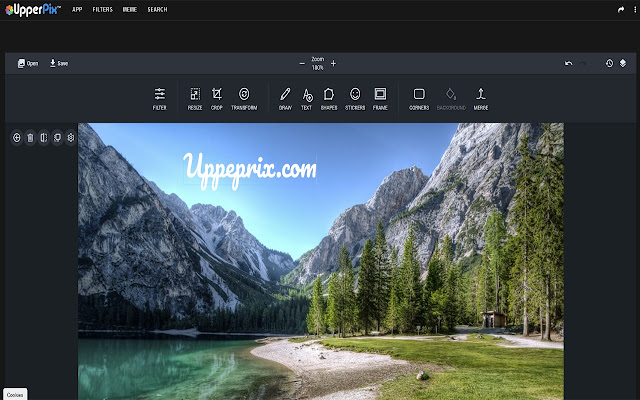Open the APP menu item
640x400 pixels.
tap(77, 9)
